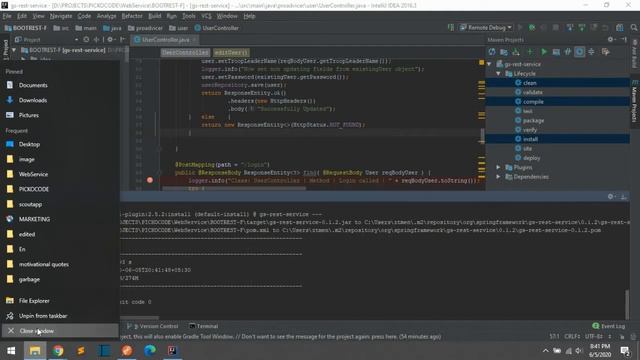Open Project panel gear settings
Viewport: 640px width, 360px height.
[x=110, y=40]
